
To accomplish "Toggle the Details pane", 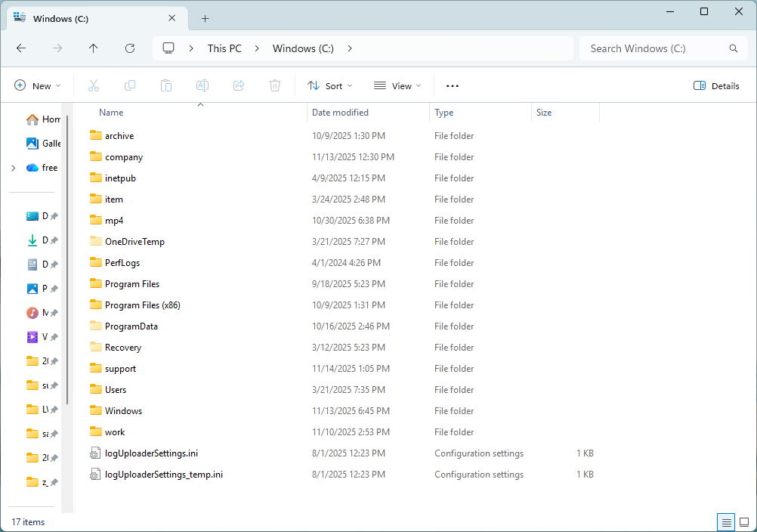I will [716, 85].
